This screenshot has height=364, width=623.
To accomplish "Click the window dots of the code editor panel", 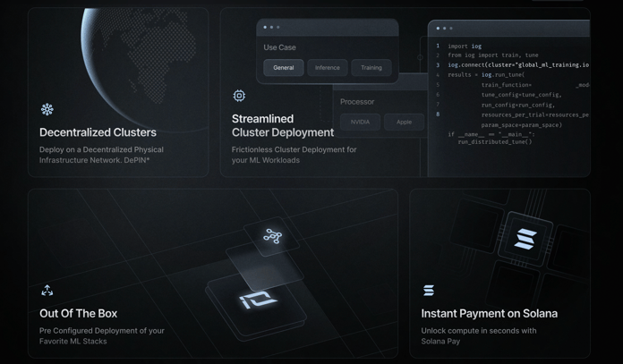I will [444, 29].
